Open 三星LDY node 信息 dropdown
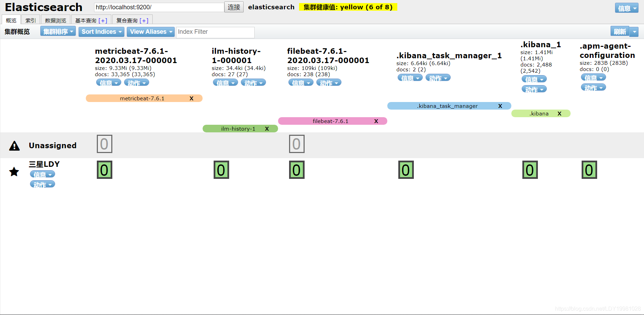Screen dimensions: 644x315 click(42, 174)
